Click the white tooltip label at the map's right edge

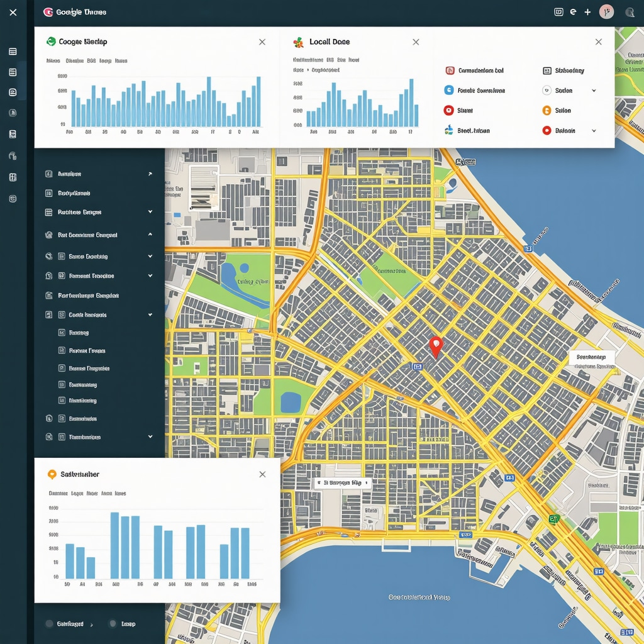point(591,357)
